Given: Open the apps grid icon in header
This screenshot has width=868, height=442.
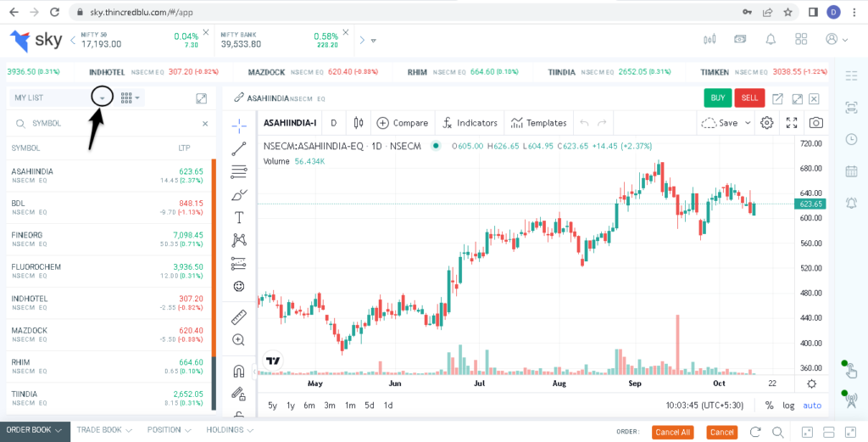Looking at the screenshot, I should (x=800, y=39).
